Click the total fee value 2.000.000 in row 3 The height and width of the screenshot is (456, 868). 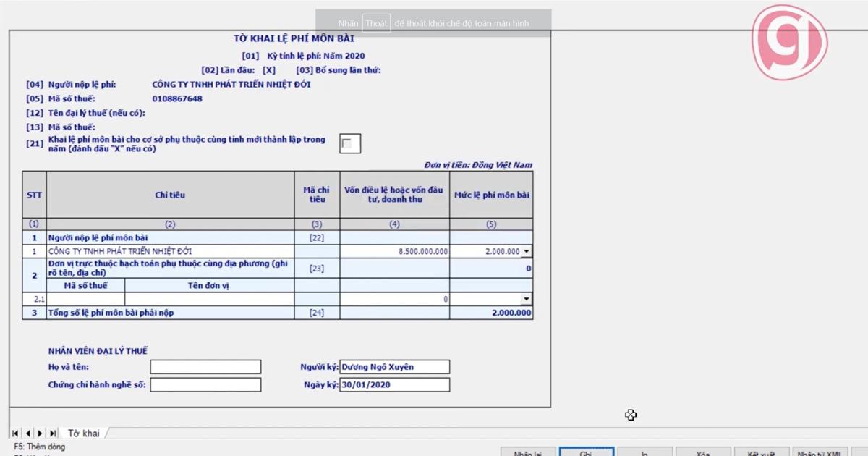[x=491, y=313]
